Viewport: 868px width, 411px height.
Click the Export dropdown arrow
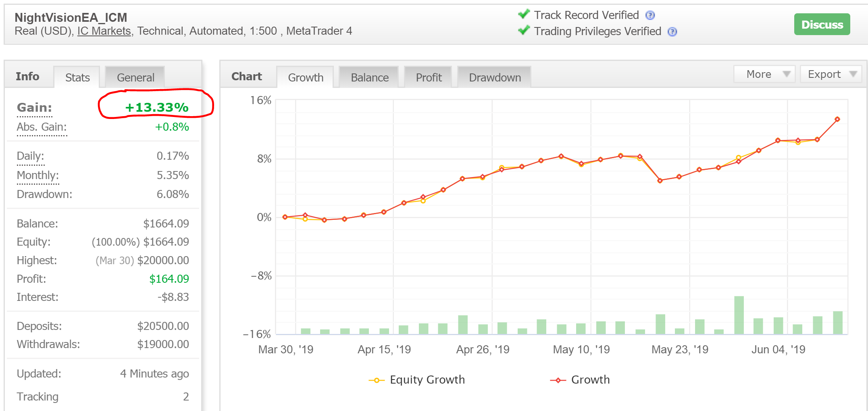[853, 74]
